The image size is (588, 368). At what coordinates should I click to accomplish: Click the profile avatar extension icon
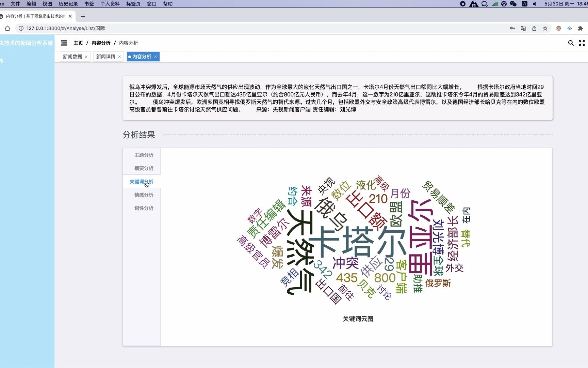pyautogui.click(x=558, y=28)
